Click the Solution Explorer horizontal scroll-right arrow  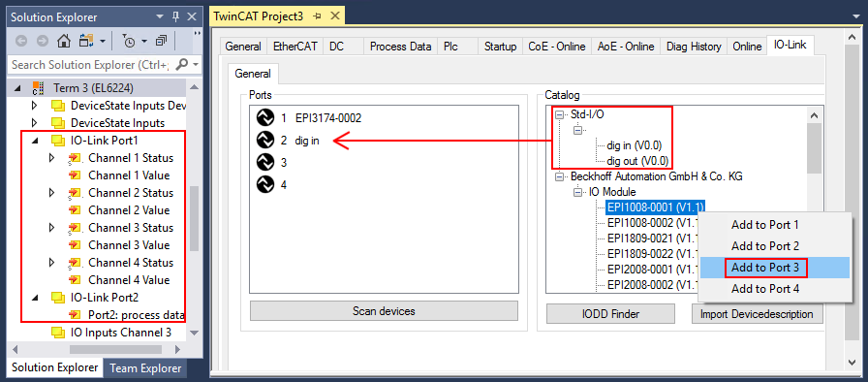178,349
